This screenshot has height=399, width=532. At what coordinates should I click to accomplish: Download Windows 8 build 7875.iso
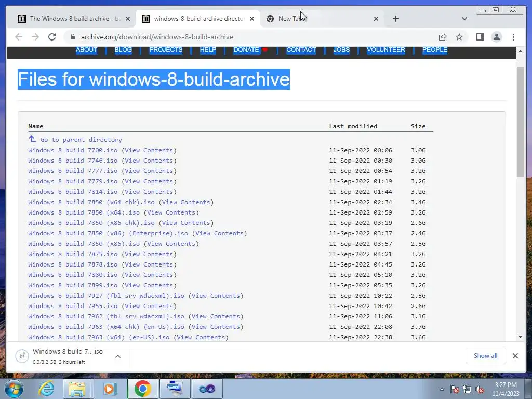[x=73, y=254]
